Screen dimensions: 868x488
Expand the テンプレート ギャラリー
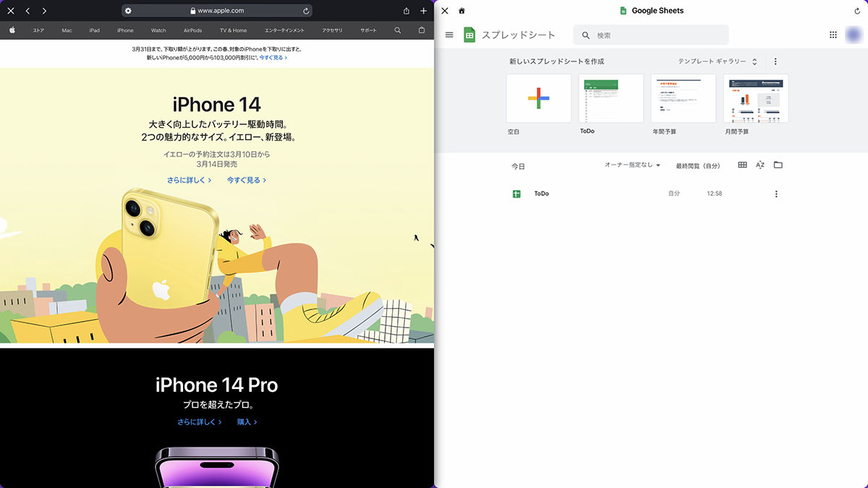pyautogui.click(x=718, y=61)
